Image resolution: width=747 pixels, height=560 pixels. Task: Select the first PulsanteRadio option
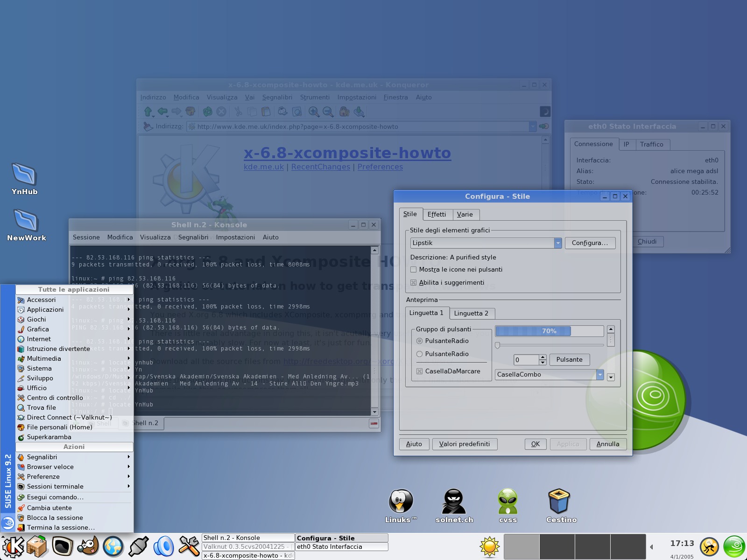pos(419,341)
